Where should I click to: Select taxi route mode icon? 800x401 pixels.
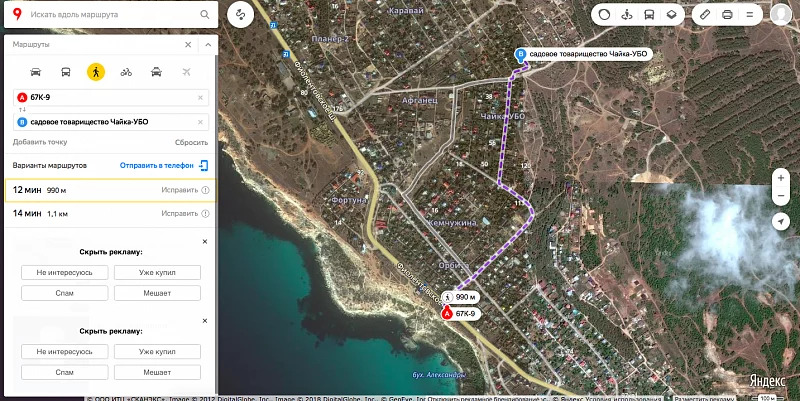click(x=156, y=72)
